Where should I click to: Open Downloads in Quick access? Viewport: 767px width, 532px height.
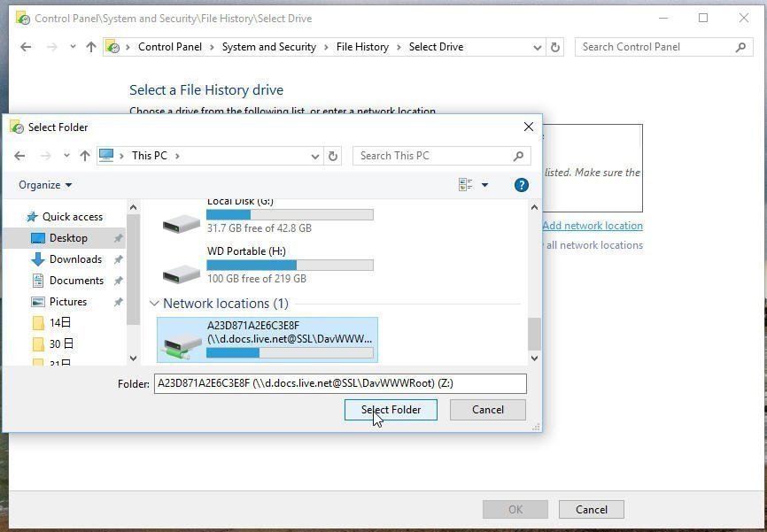point(75,259)
